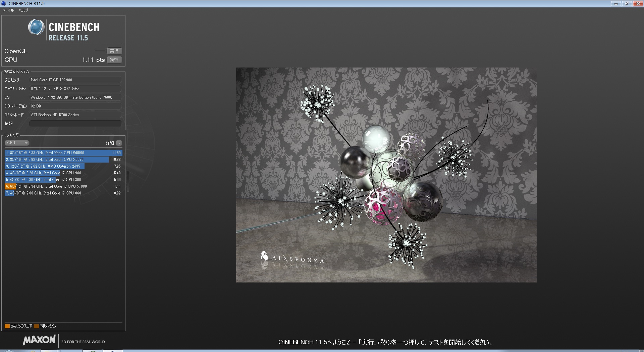Viewport: 644px width, 352px height.
Task: Select the Intel Xeon X5570 ranking entry
Action: 63,160
